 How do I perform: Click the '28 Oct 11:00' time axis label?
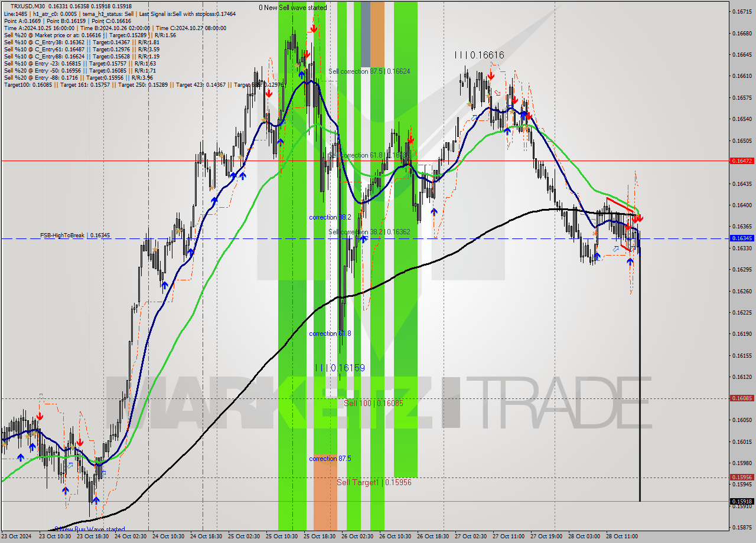click(x=622, y=537)
